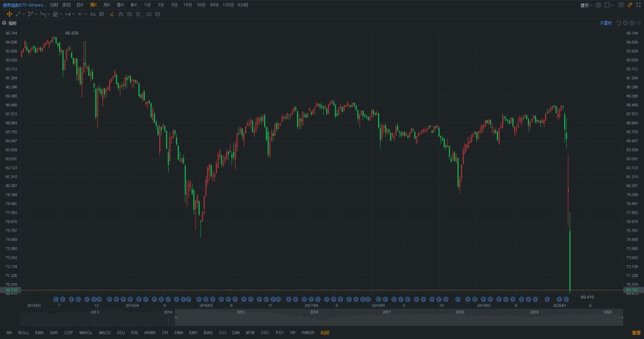Screen dimensions: 644x339
Task: Open the 显示 display dropdown
Action: pos(585,5)
